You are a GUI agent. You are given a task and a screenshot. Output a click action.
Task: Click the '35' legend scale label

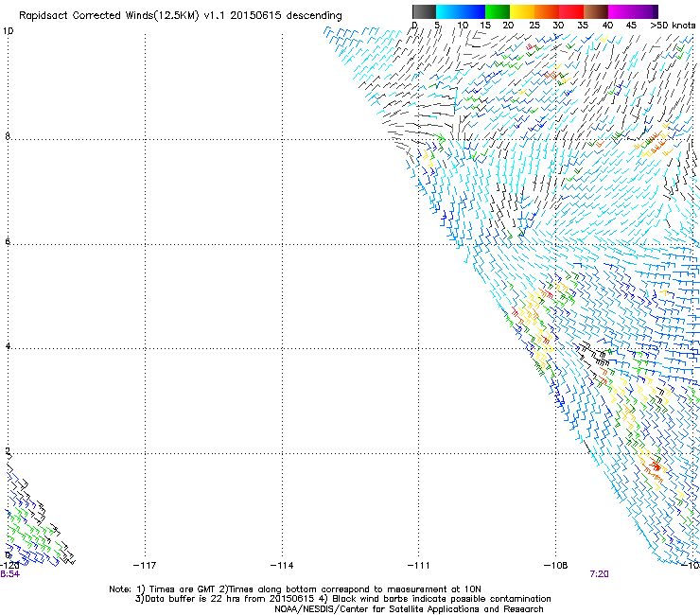(x=583, y=26)
